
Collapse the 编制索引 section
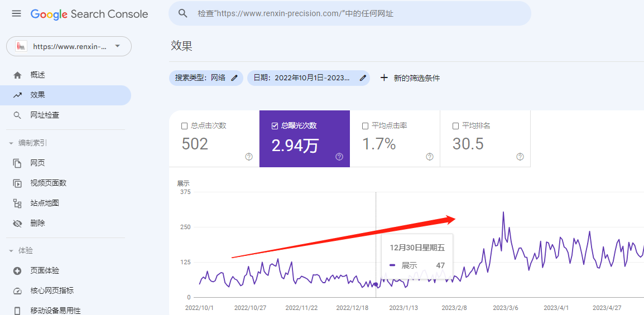tap(11, 143)
